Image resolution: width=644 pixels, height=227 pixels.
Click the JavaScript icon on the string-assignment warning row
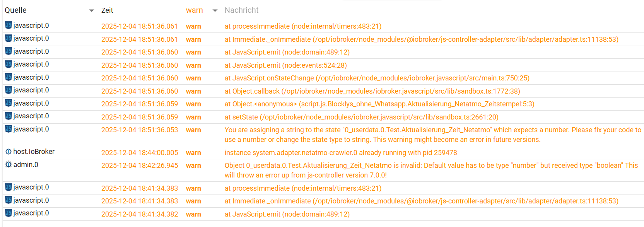click(x=9, y=129)
